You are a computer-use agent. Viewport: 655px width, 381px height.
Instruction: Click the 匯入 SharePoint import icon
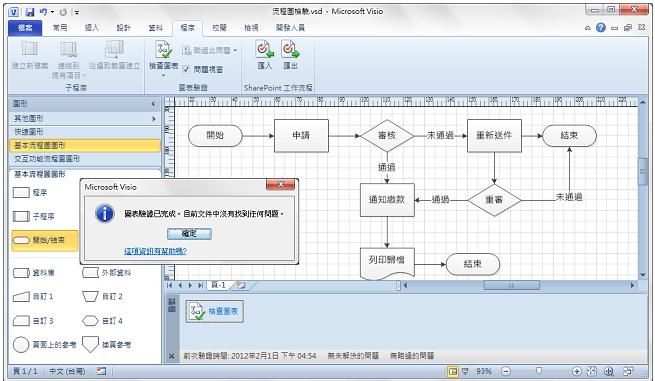click(264, 50)
